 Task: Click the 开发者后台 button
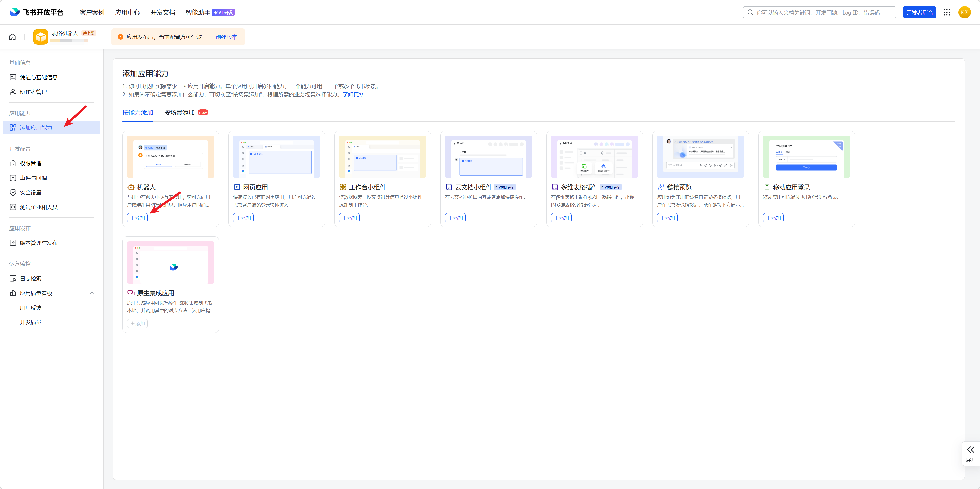point(919,13)
